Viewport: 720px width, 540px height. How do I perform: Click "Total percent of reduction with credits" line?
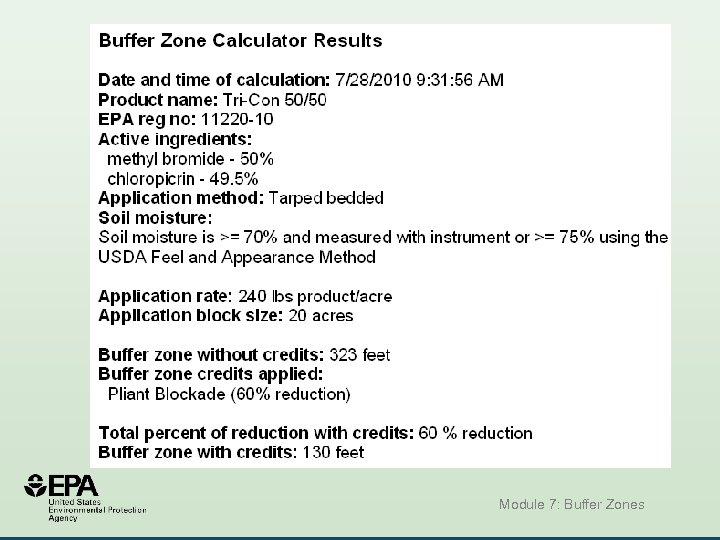point(315,433)
